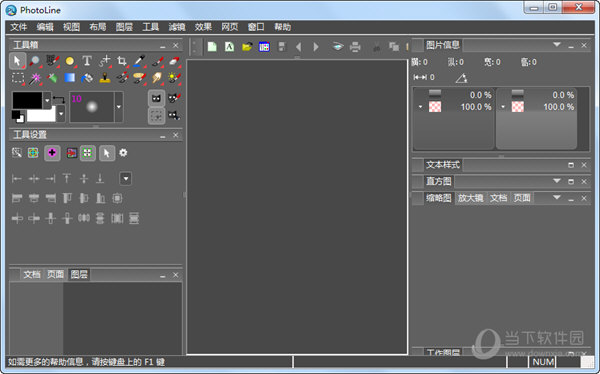Select the smudge finger tool

pos(157,78)
